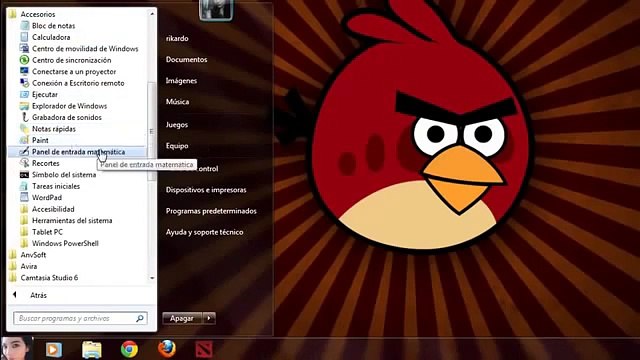Launch Paint icon

pos(24,140)
